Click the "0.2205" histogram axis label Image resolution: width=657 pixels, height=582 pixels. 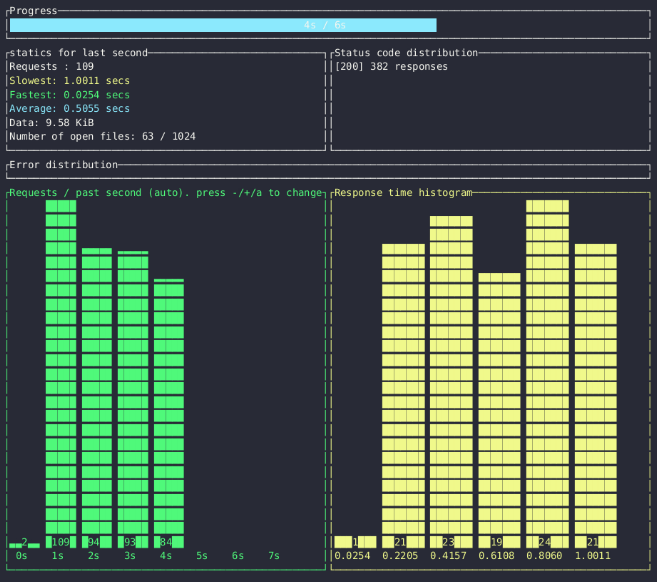click(x=400, y=556)
